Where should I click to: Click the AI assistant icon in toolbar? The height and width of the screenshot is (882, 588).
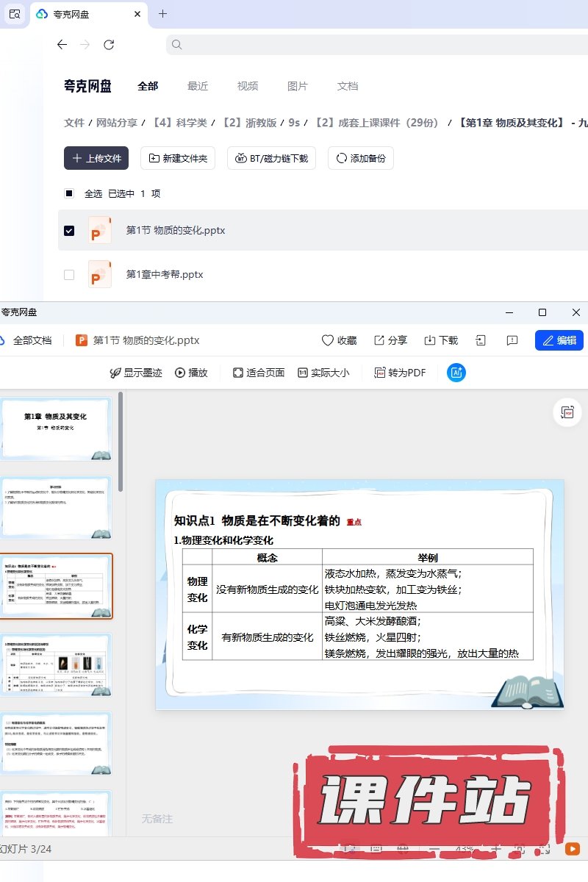[x=456, y=373]
